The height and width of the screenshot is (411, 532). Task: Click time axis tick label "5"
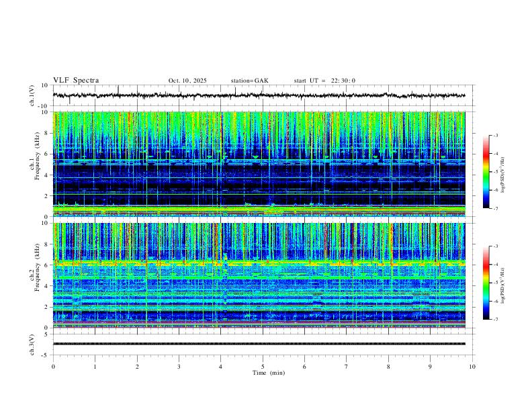tap(263, 367)
